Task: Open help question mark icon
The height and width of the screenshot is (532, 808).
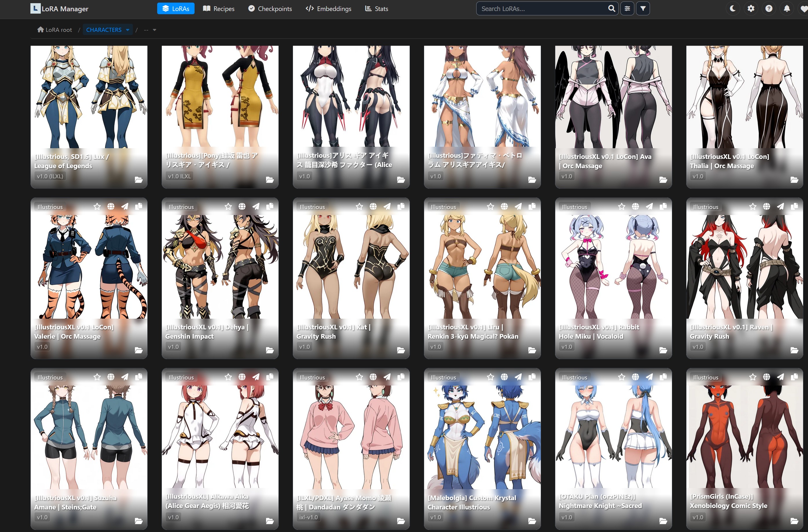Action: 769,8
